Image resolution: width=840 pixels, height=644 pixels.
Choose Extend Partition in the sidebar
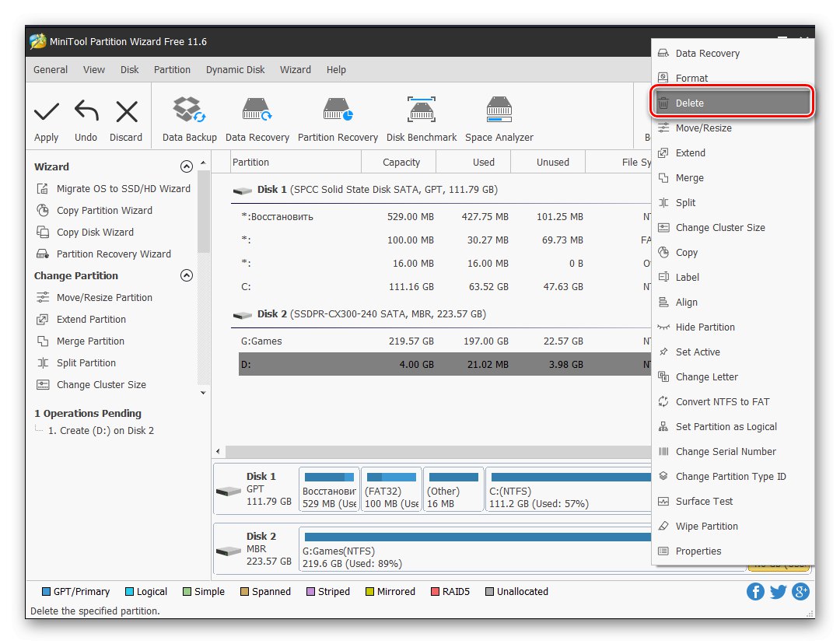81,320
